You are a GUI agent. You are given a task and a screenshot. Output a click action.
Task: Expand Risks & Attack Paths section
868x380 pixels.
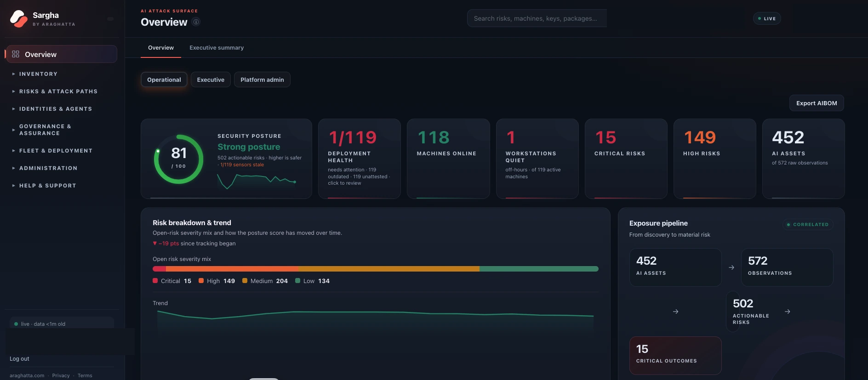pyautogui.click(x=62, y=91)
